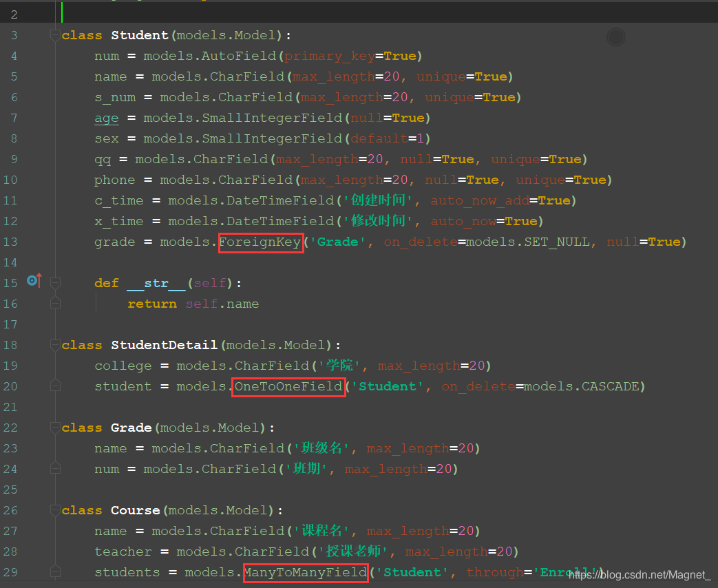Click fold end marker beside OneToOneField student line
Image resolution: width=718 pixels, height=588 pixels.
click(55, 386)
